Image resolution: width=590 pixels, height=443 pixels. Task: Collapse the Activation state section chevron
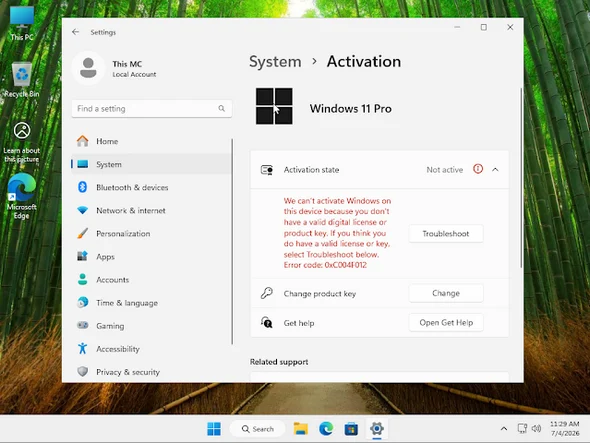coord(495,169)
